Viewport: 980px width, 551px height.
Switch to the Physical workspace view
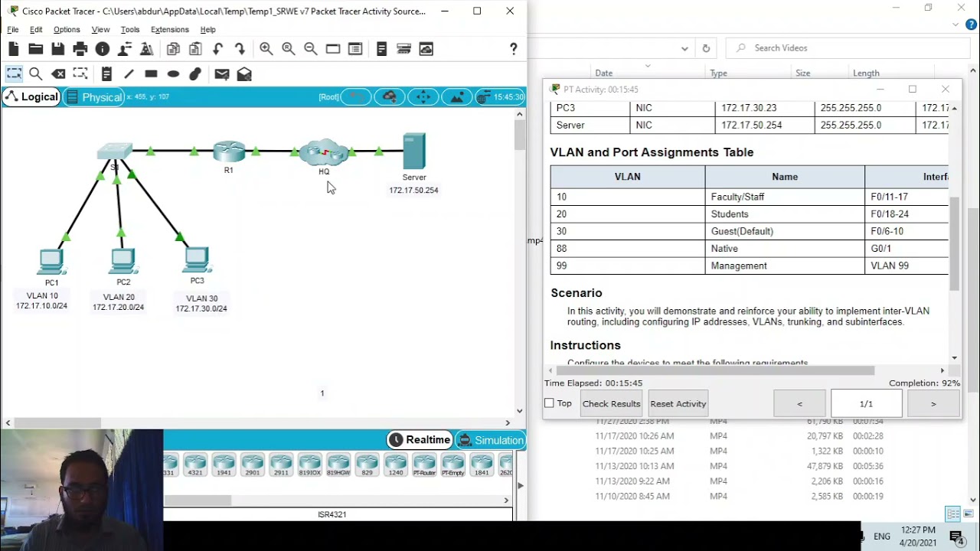pos(94,97)
